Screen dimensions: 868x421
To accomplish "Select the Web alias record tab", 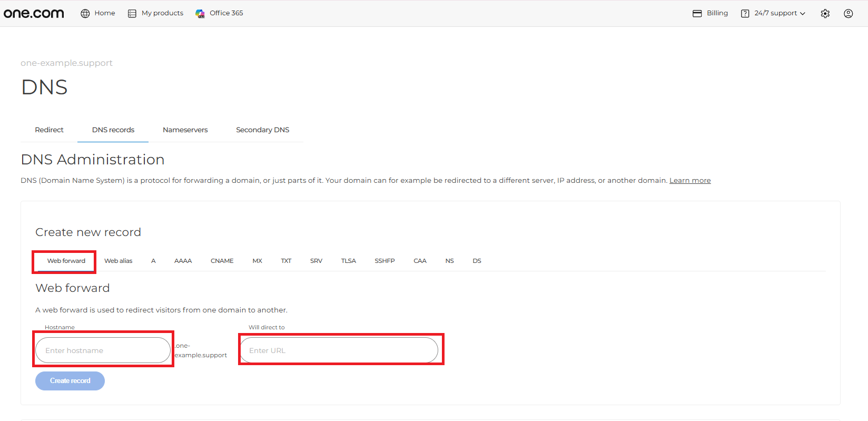I will [119, 261].
